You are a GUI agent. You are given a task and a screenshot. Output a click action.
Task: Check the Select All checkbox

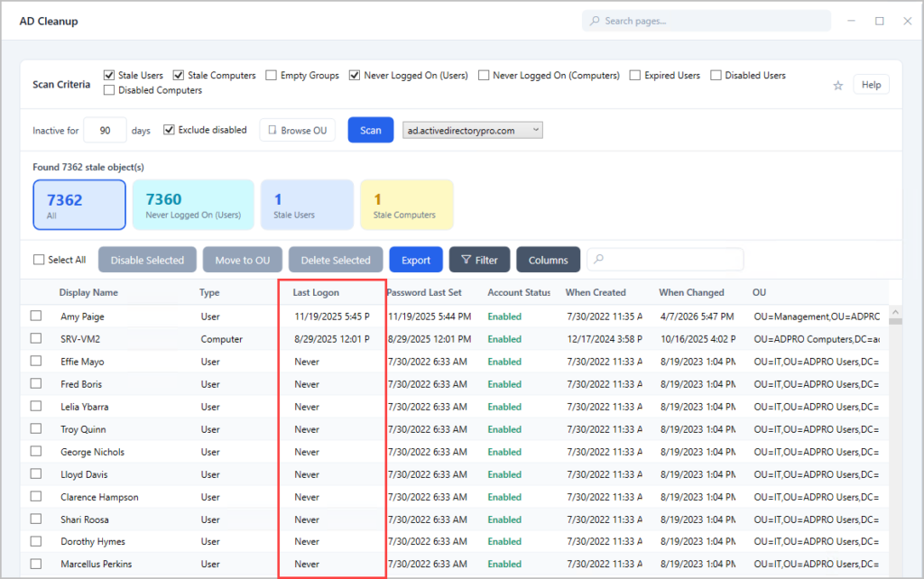coord(39,259)
